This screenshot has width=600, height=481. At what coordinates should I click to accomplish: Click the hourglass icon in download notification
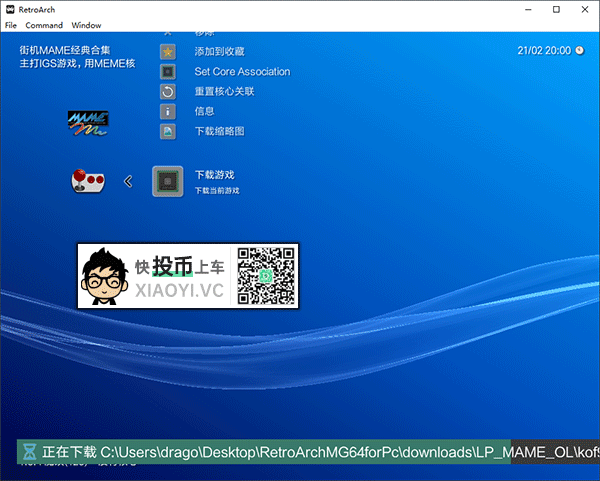point(30,452)
